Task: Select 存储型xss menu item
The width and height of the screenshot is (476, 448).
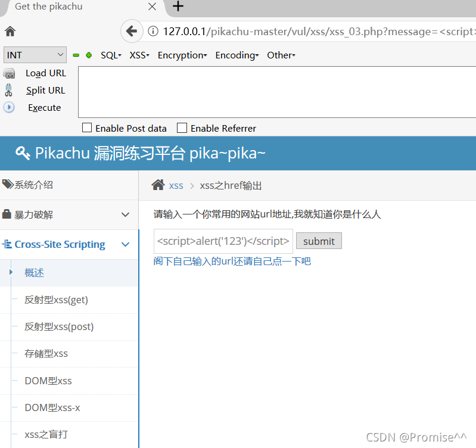Action: tap(69, 354)
